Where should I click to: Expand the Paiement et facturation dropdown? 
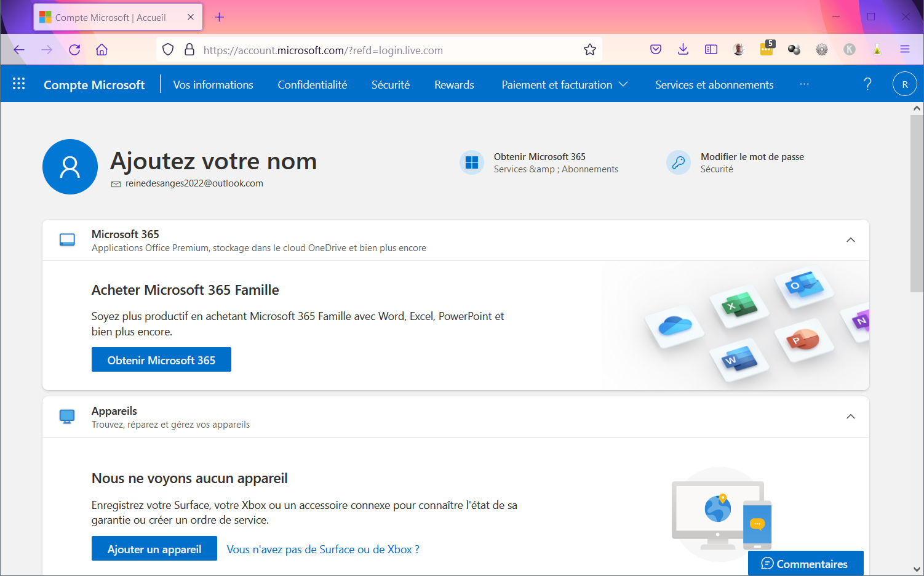564,84
